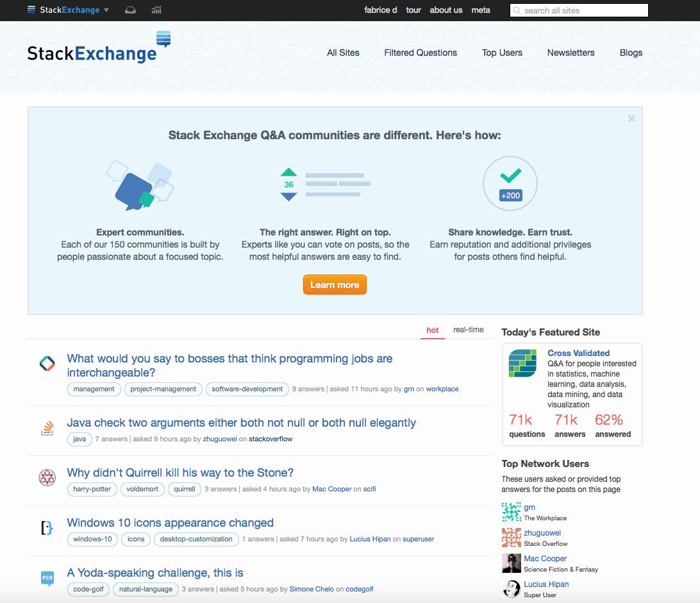Click the windows-10 tag
This screenshot has width=700, height=603.
(x=92, y=539)
